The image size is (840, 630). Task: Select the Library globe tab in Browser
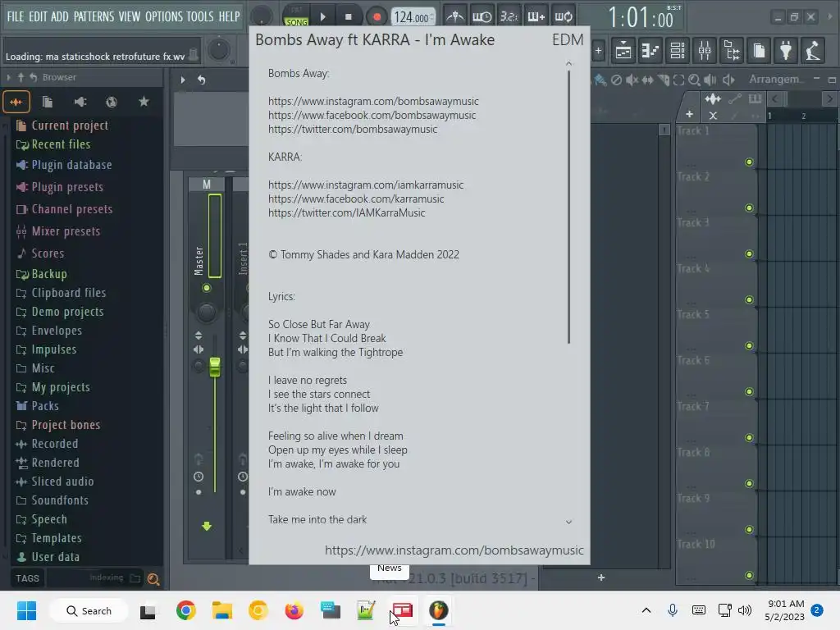[x=112, y=102]
